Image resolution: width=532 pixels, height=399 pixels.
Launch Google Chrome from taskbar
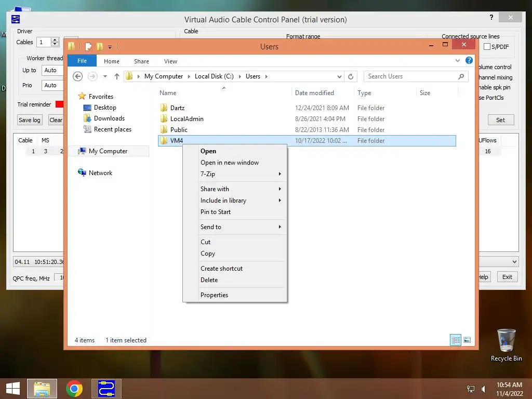pos(74,389)
